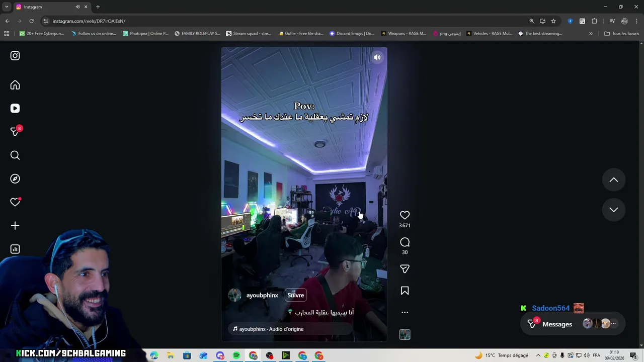The width and height of the screenshot is (644, 362).
Task: Open the dashboard chart icon in the sidebar
Action: click(x=15, y=249)
